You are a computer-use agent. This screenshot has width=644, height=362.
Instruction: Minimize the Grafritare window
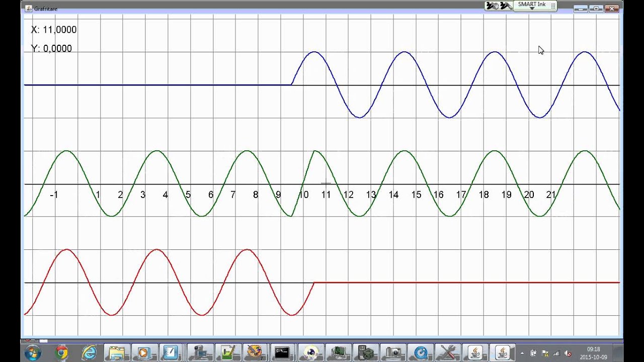[580, 8]
